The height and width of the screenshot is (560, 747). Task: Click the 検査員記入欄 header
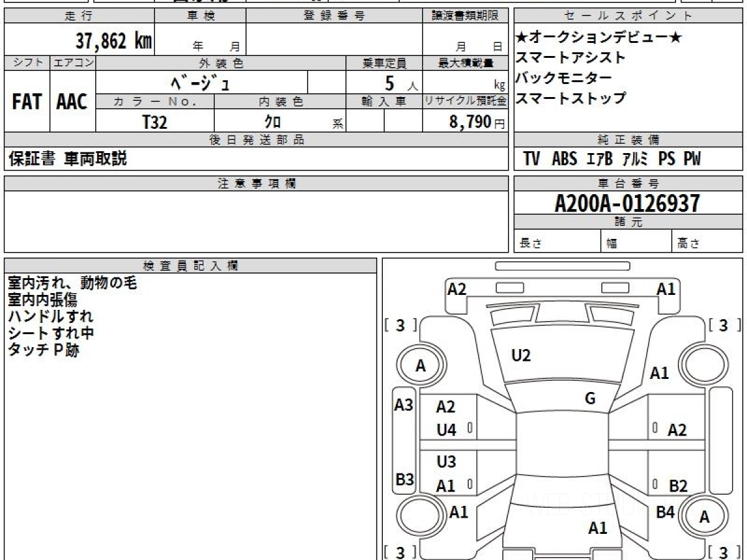(x=190, y=266)
